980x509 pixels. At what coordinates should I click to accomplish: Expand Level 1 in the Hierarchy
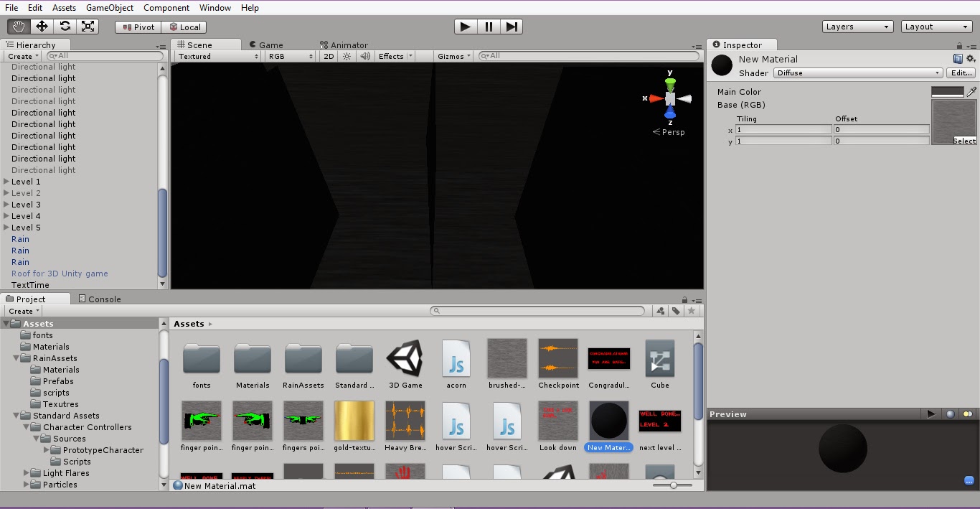[x=6, y=182]
